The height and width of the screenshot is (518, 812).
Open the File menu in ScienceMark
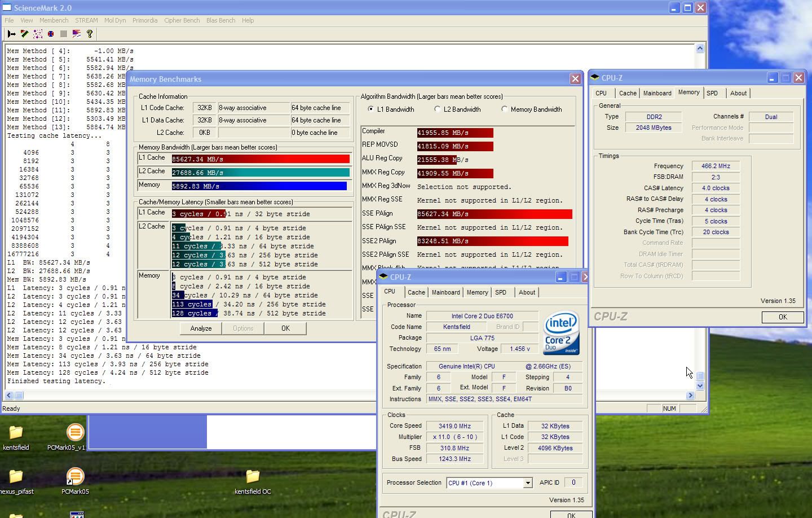tap(10, 20)
